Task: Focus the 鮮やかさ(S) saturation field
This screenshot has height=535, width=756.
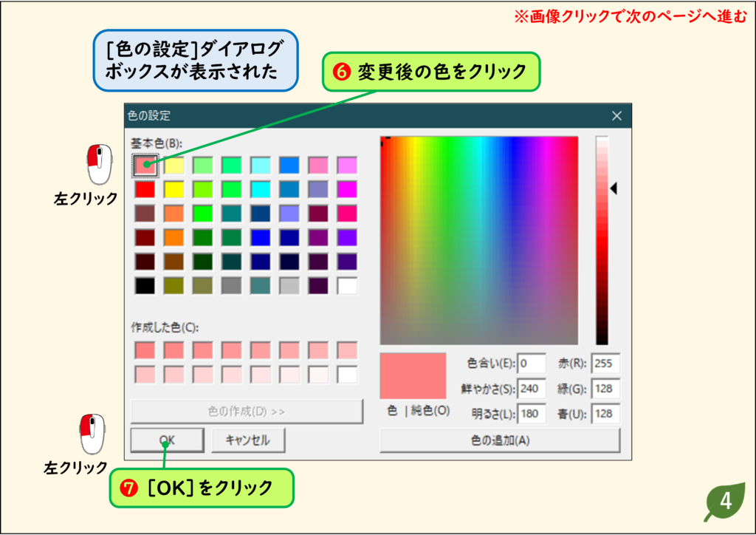Action: 532,389
